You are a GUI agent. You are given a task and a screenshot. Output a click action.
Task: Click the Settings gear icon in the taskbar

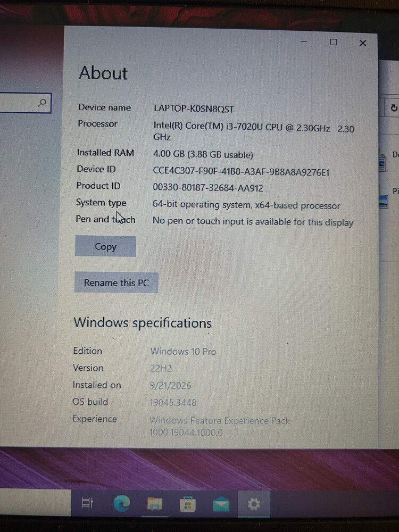coord(254,504)
